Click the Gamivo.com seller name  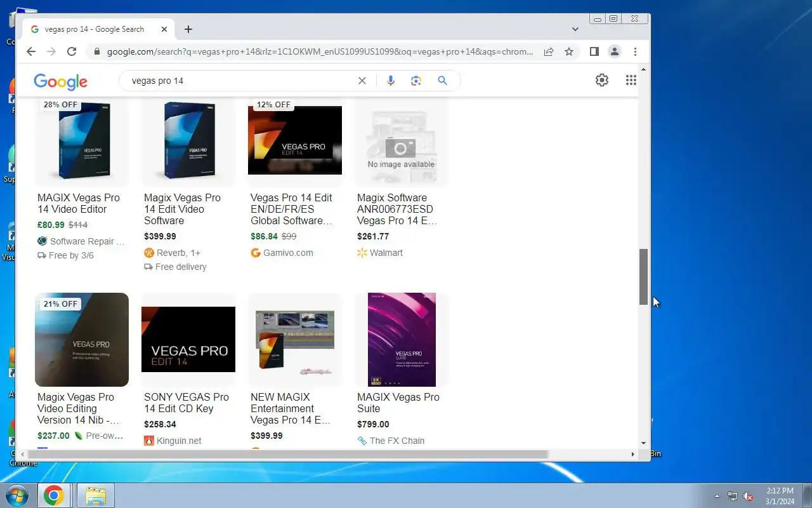[x=288, y=253]
